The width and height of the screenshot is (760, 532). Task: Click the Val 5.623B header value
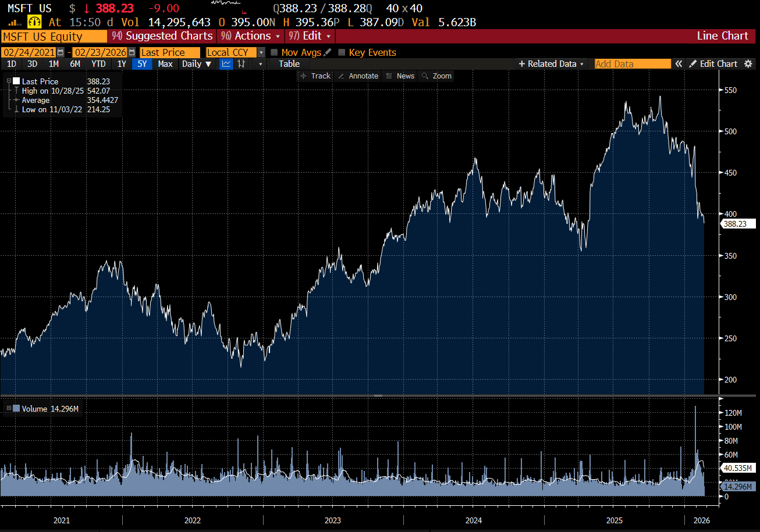[x=444, y=22]
